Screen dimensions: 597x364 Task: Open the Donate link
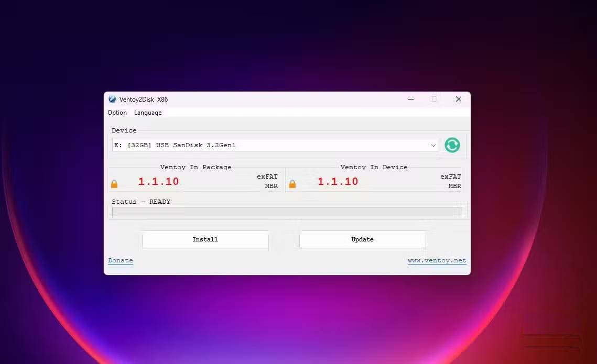121,260
